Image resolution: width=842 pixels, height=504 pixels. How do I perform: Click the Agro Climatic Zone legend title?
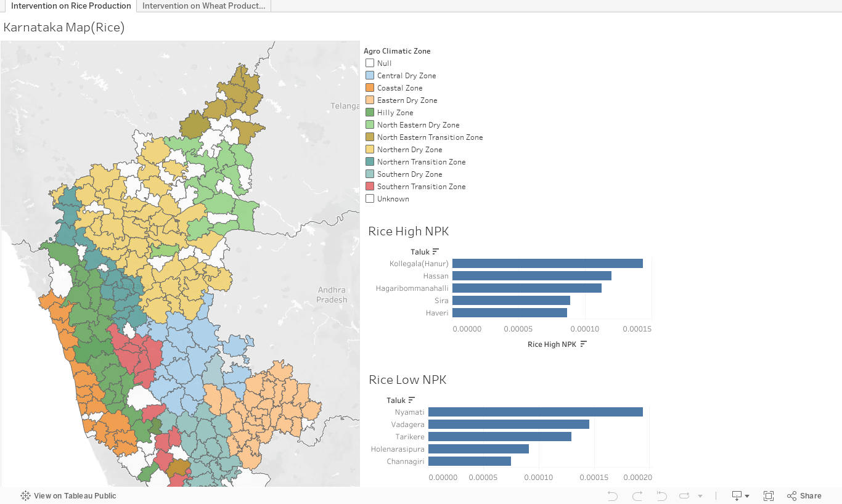[x=397, y=51]
